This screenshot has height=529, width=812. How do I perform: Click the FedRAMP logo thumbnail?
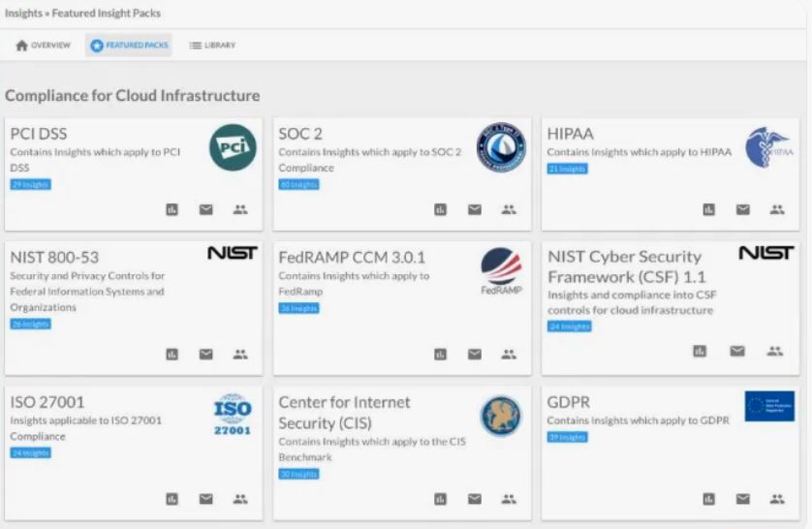point(501,271)
